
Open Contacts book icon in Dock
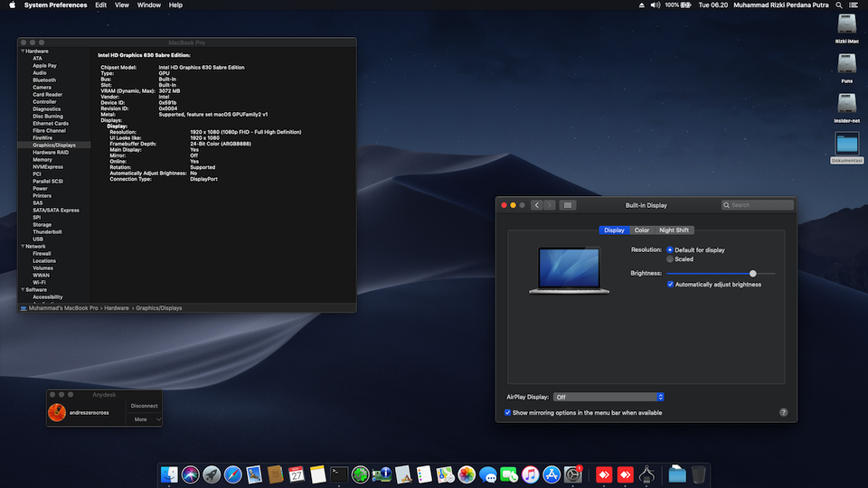click(x=275, y=474)
